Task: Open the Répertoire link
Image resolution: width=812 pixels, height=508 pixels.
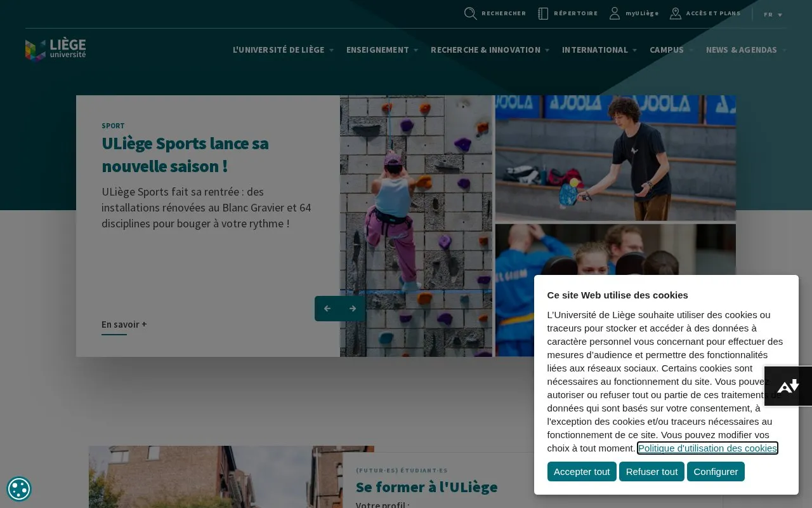Action: [575, 13]
